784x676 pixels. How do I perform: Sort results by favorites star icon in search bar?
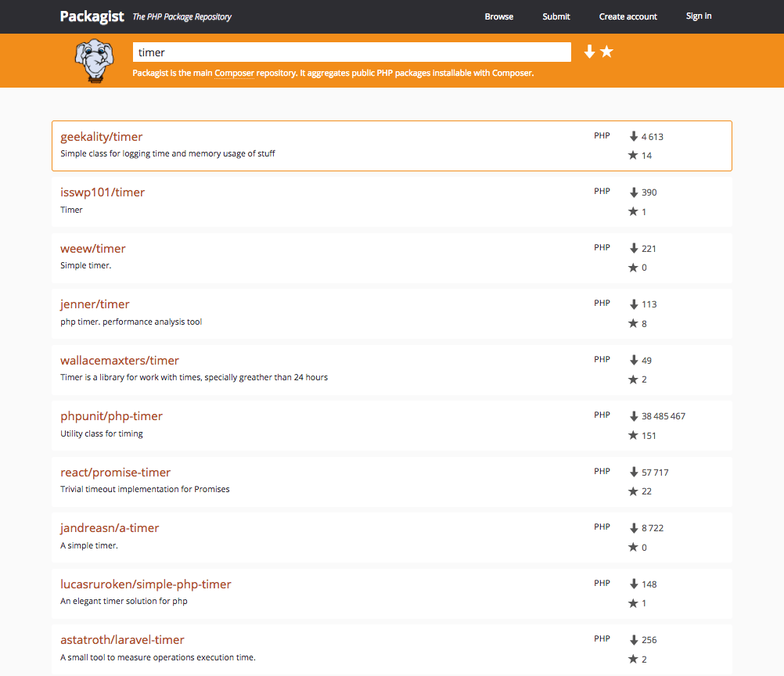606,52
